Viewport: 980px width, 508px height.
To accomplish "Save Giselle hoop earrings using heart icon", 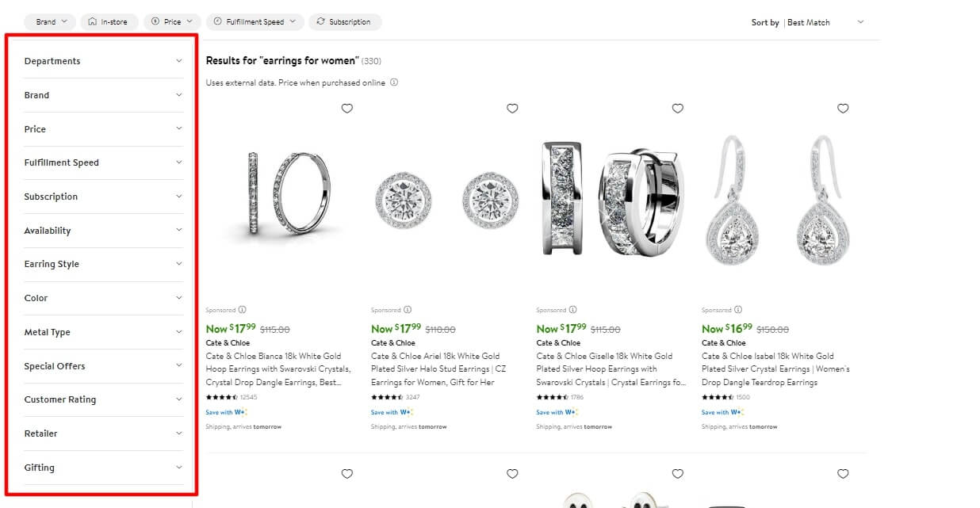I will 677,109.
